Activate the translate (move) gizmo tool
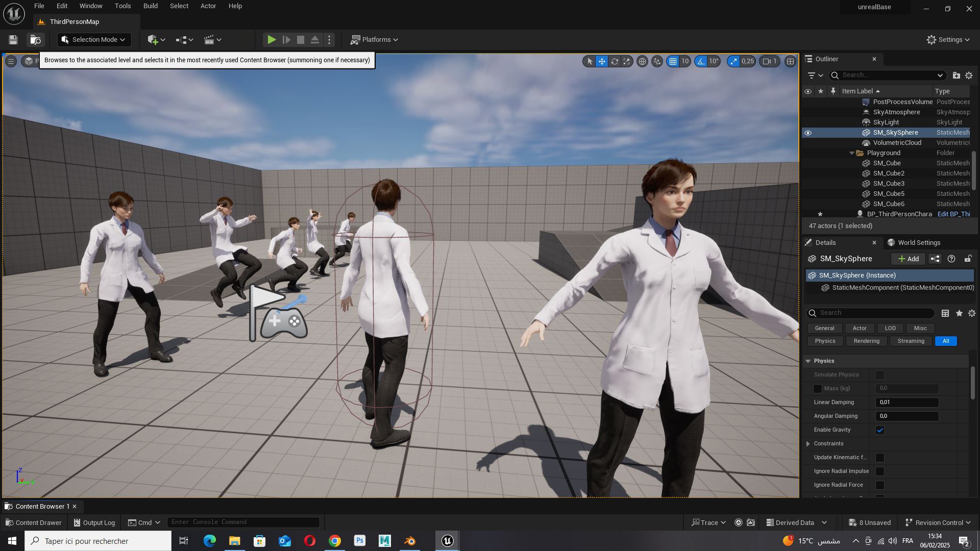The height and width of the screenshot is (551, 980). [x=602, y=61]
